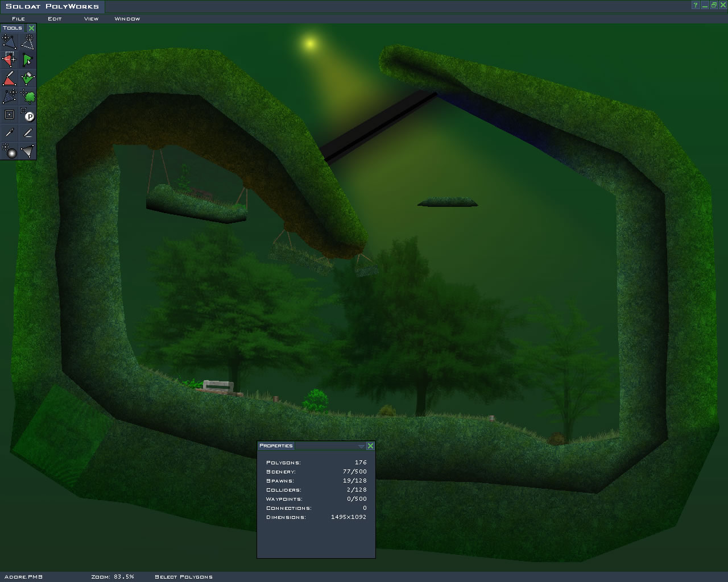
Task: Activate the green Select Polygons tool
Action: (27, 60)
